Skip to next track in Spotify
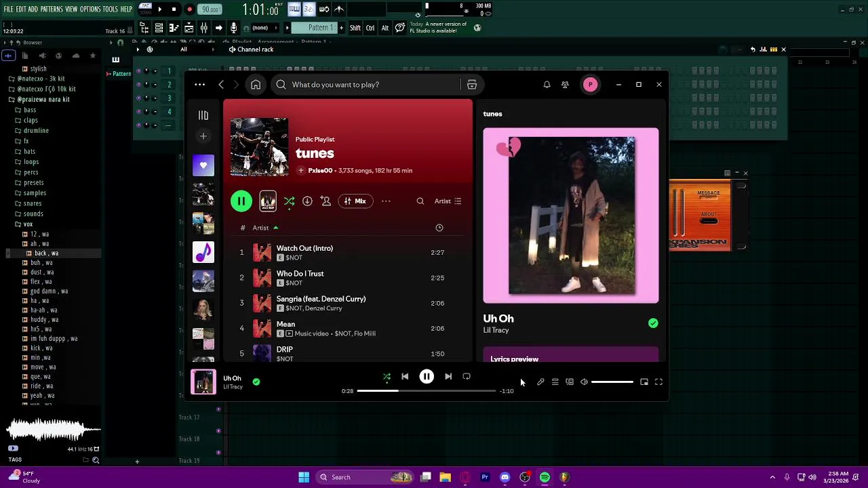Image resolution: width=868 pixels, height=488 pixels. click(448, 376)
